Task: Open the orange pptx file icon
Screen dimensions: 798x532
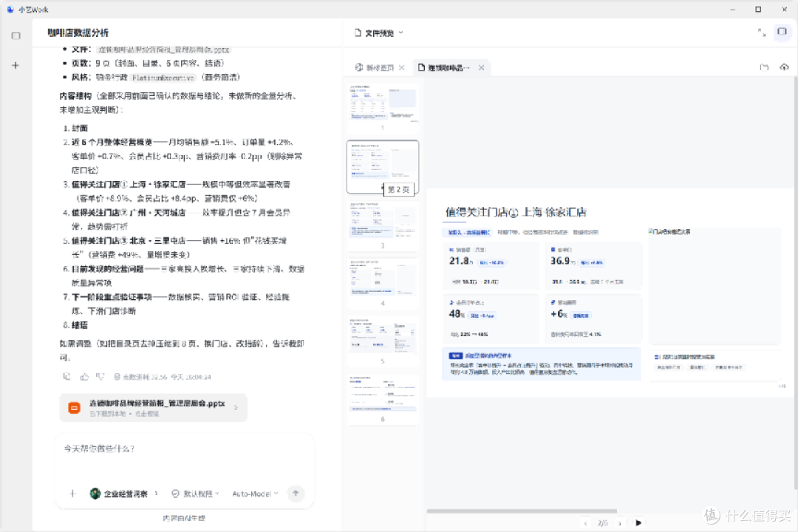Action: pos(75,408)
